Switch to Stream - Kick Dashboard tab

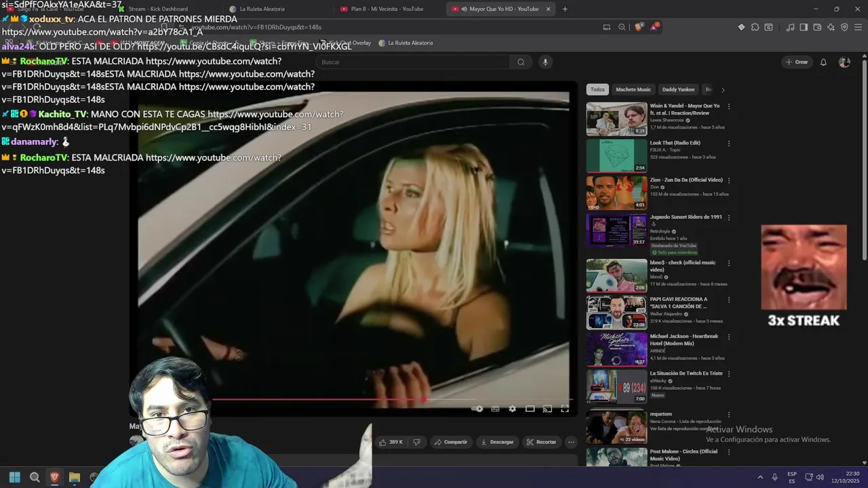coord(157,9)
